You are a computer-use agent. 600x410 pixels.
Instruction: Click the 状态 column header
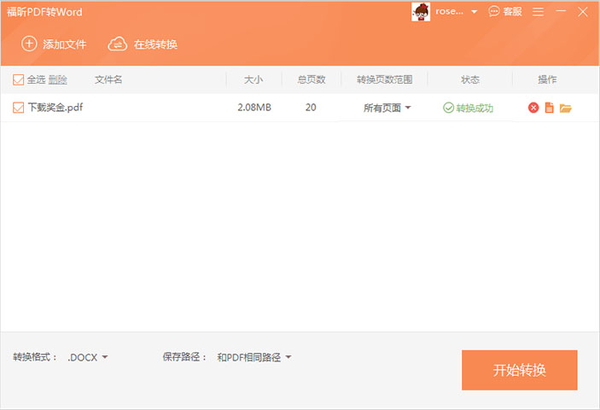pyautogui.click(x=470, y=80)
